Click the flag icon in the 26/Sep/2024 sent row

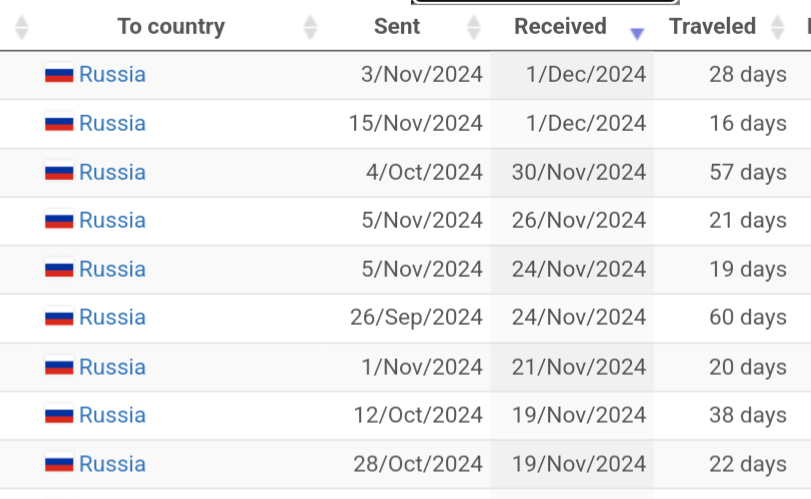59,318
